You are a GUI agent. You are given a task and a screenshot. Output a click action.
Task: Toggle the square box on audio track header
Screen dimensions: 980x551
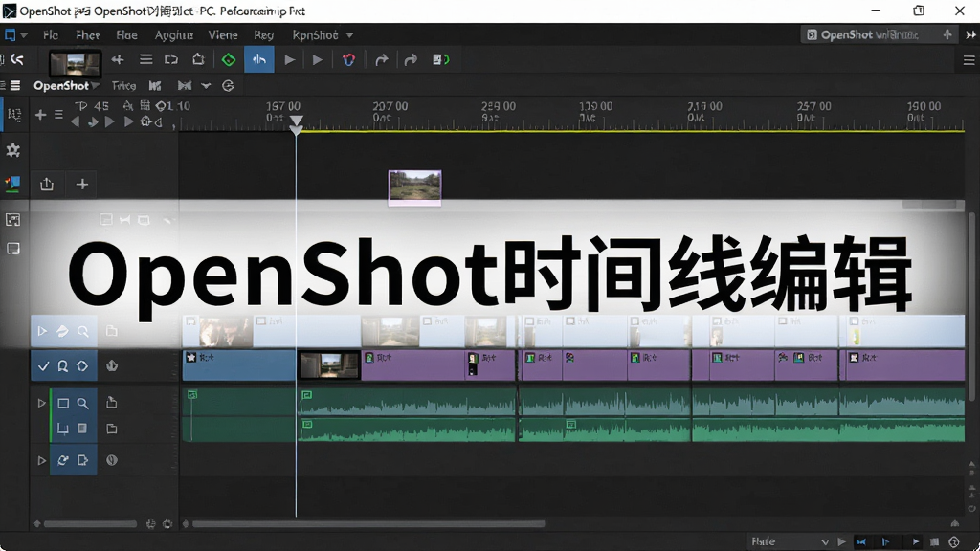tap(63, 403)
